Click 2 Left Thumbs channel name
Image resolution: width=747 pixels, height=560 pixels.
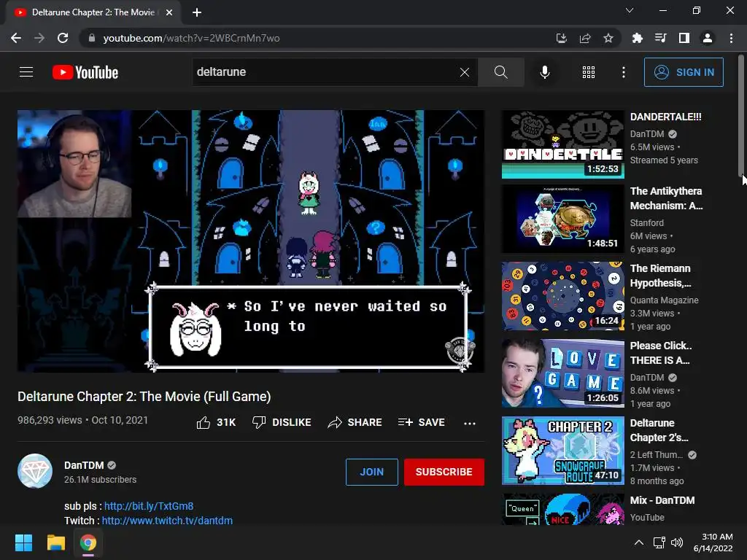click(657, 455)
